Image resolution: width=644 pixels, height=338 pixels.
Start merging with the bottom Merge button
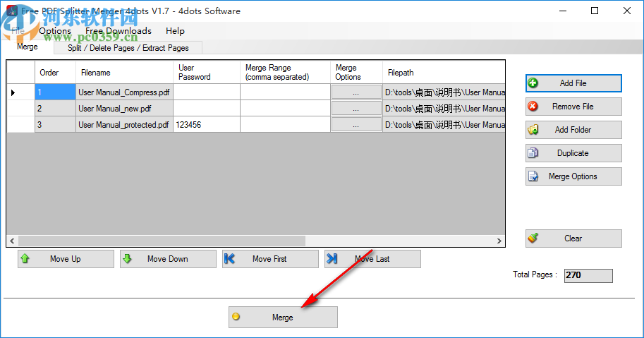283,317
